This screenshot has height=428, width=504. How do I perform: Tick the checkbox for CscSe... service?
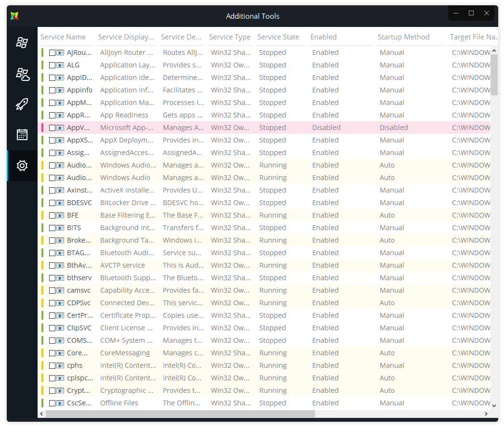coord(52,403)
